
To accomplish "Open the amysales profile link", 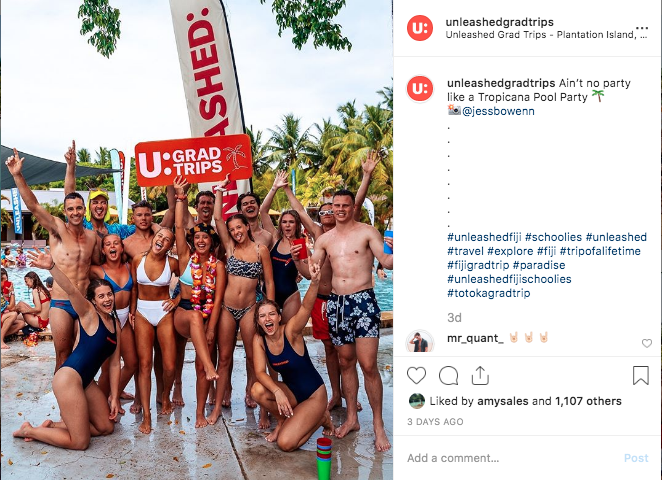I will pyautogui.click(x=503, y=401).
